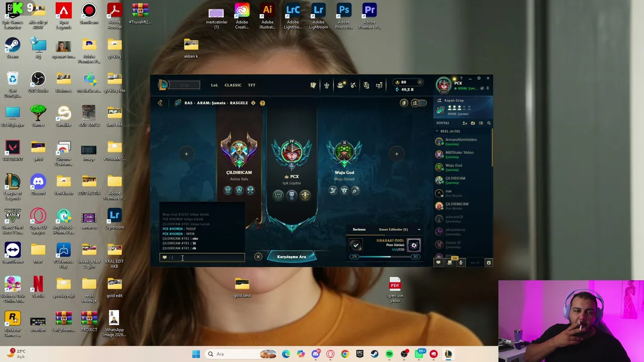Open the yellow question mark help icon

pyautogui.click(x=262, y=103)
